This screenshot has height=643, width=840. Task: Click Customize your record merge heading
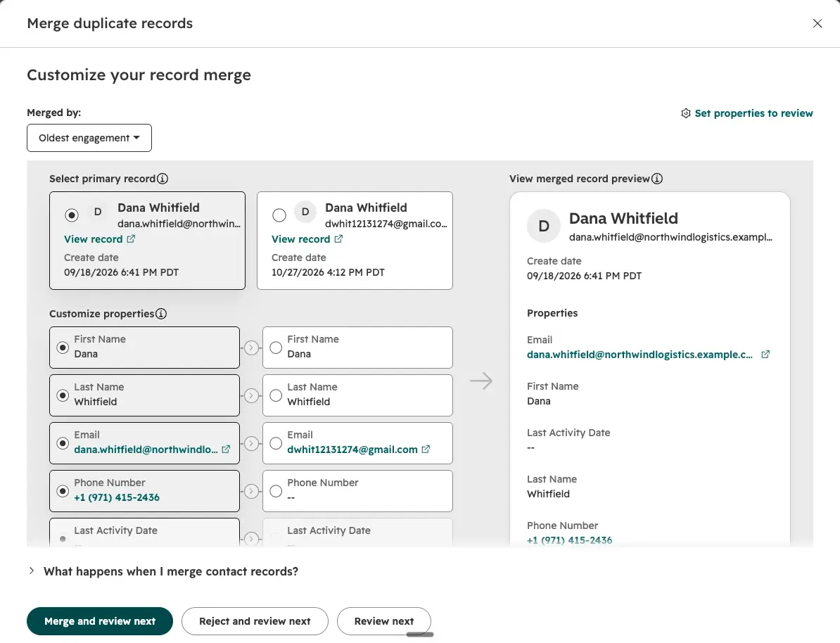pyautogui.click(x=139, y=75)
